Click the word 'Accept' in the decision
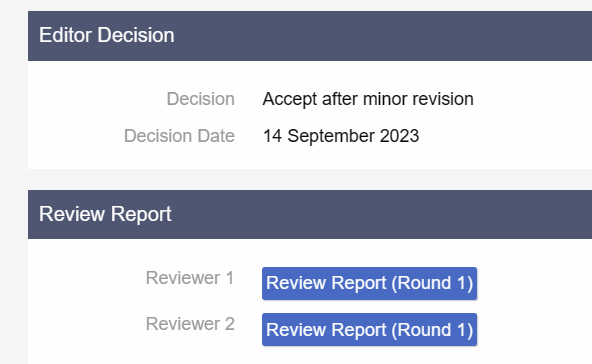This screenshot has width=592, height=364. [290, 99]
